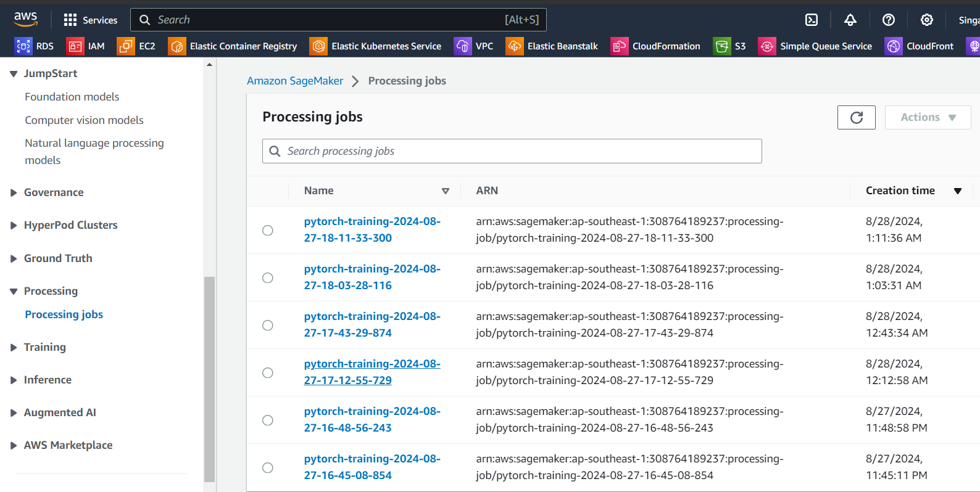Click ARN text ending 18-03-28-116
The image size is (980, 492).
(629, 277)
